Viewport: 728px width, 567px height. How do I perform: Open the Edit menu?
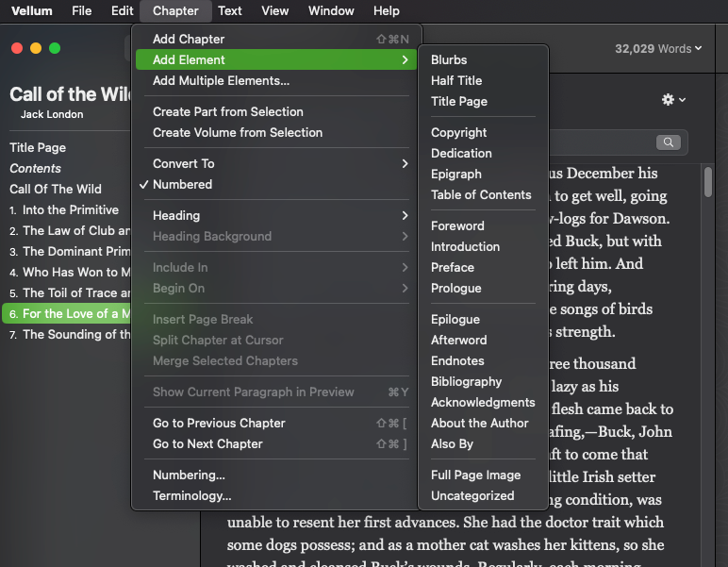coord(122,10)
